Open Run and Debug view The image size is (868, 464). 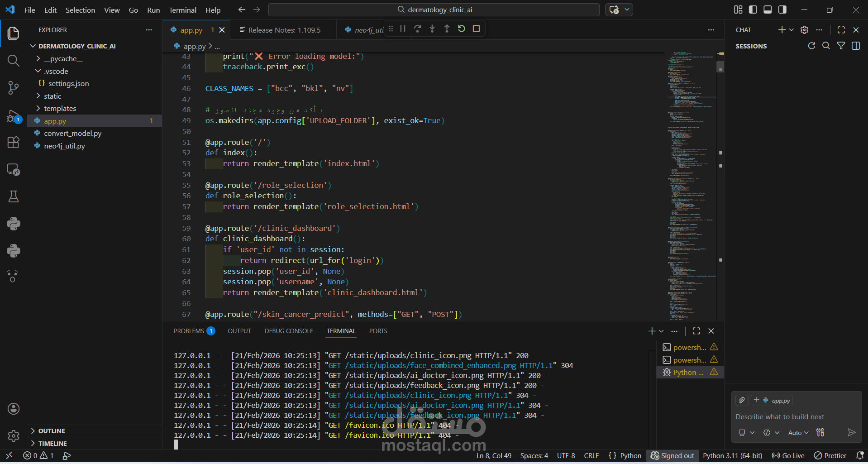tap(13, 116)
